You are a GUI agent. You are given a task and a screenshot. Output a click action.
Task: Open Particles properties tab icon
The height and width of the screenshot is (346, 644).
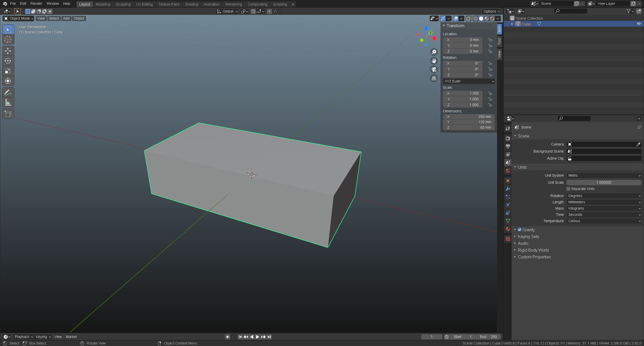tap(508, 197)
